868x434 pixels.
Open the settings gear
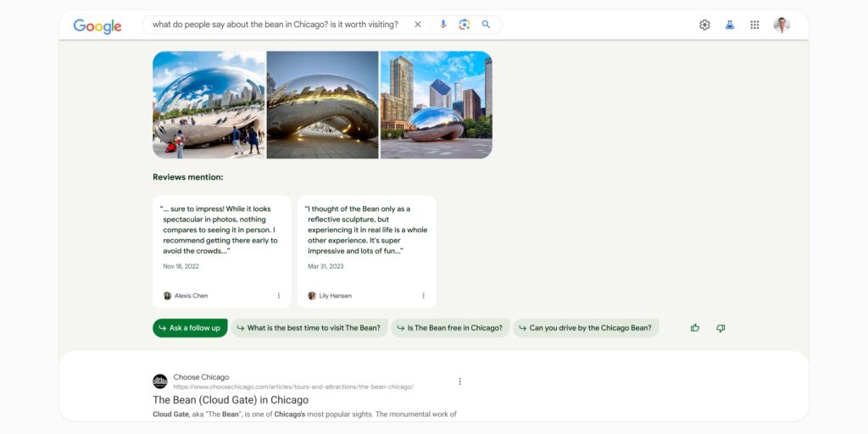[x=704, y=25]
